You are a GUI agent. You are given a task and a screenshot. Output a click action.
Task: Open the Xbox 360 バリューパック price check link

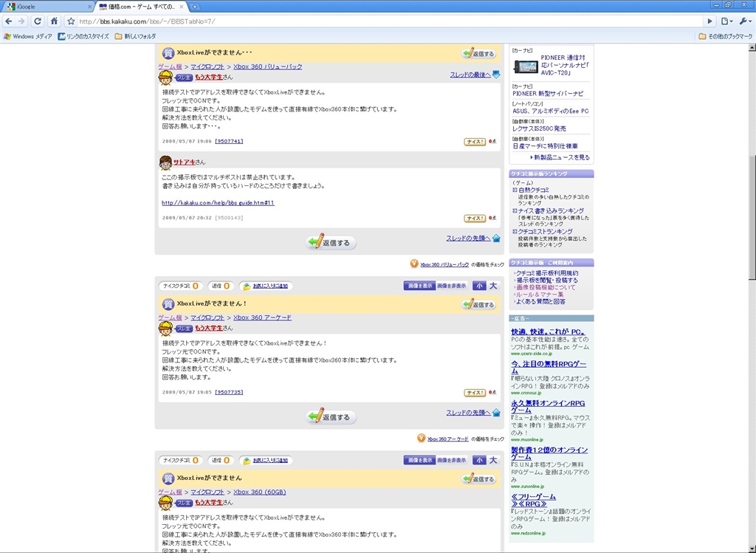click(444, 265)
